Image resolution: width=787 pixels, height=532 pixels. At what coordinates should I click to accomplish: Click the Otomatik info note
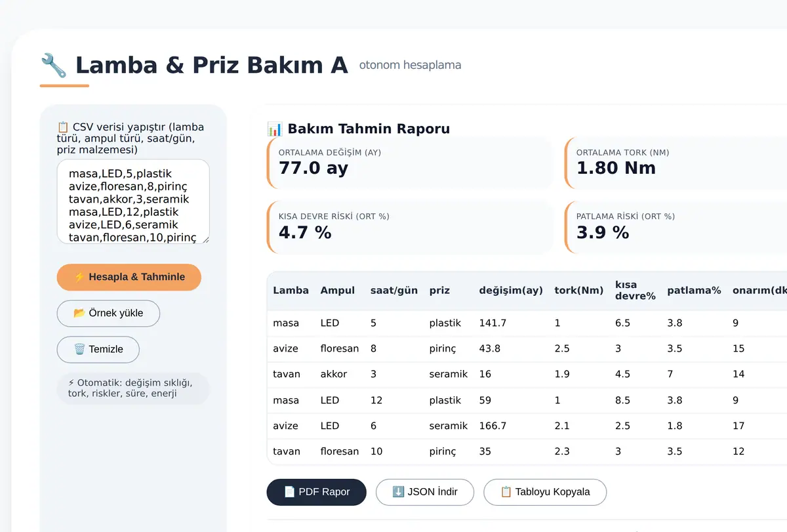coord(133,388)
